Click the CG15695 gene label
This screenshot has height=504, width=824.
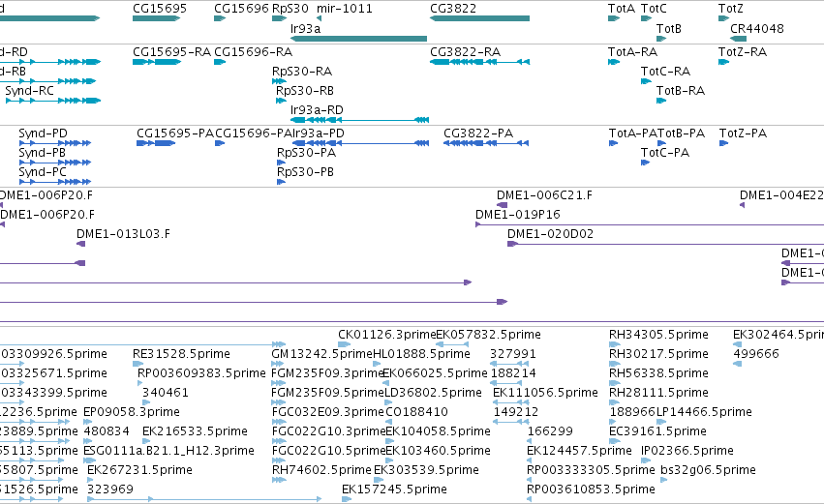[x=159, y=9]
